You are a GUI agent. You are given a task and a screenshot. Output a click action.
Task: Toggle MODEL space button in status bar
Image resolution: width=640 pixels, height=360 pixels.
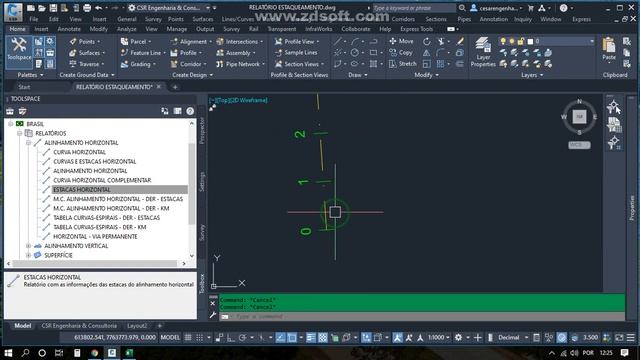tap(170, 338)
